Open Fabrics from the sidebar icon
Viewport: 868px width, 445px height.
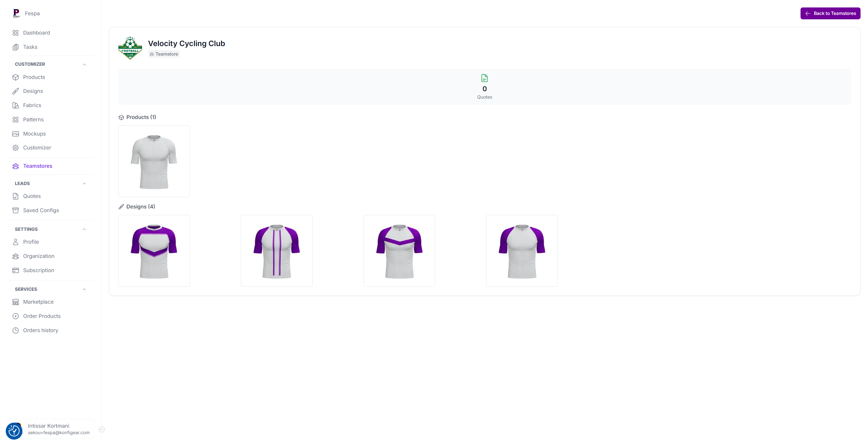point(16,105)
